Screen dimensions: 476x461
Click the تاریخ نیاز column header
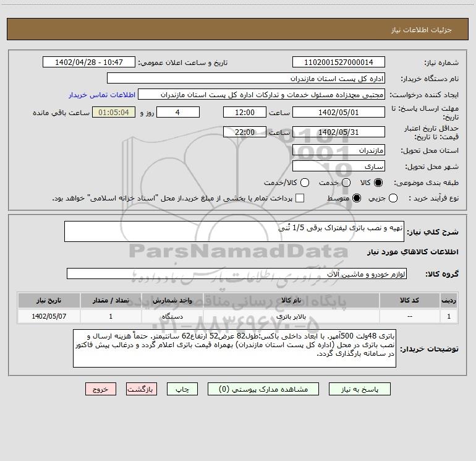[49, 300]
